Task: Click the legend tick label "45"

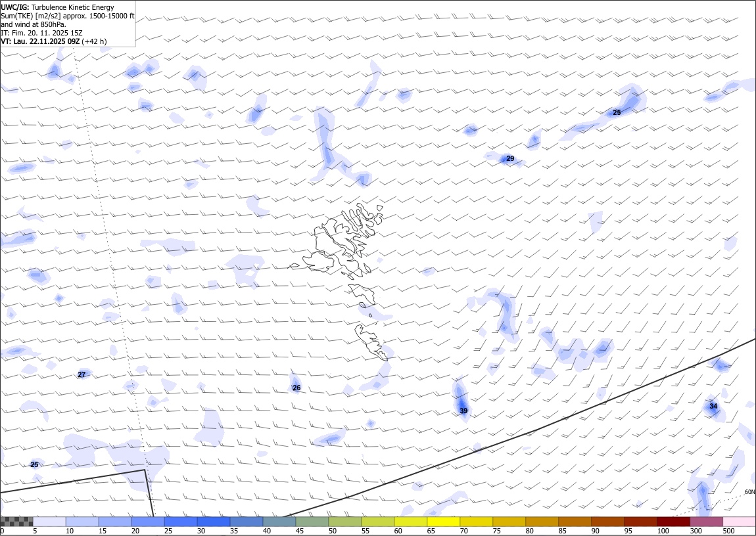Action: pyautogui.click(x=299, y=531)
